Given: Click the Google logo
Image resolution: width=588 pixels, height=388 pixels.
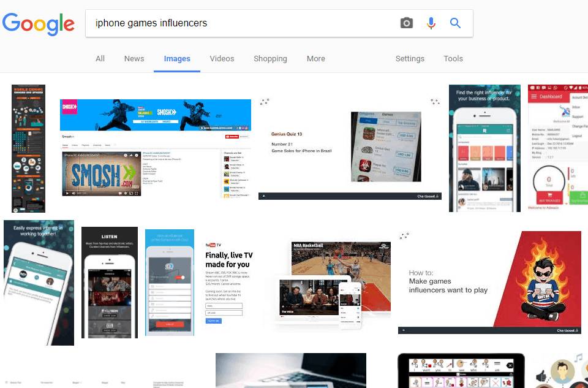Looking at the screenshot, I should (38, 24).
